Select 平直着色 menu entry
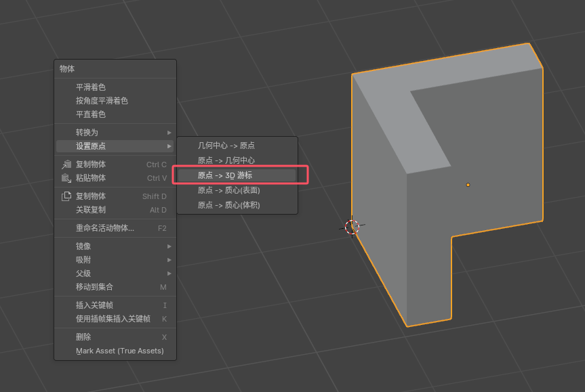 [x=115, y=114]
